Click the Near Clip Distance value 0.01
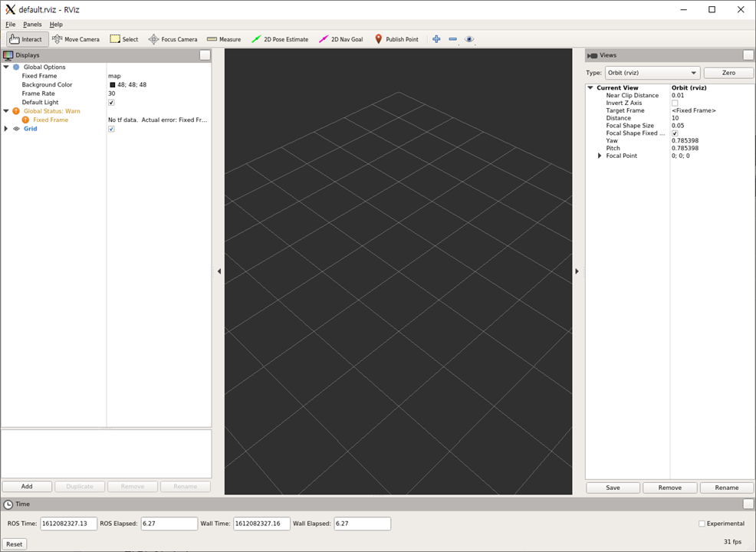Screen dimensions: 756x552 [678, 96]
